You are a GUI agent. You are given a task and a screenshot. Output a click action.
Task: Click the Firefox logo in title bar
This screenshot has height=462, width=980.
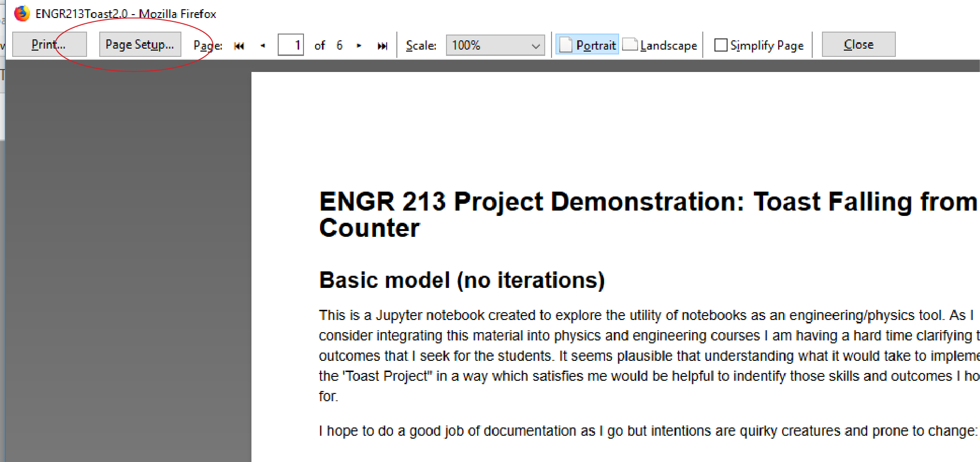click(22, 14)
